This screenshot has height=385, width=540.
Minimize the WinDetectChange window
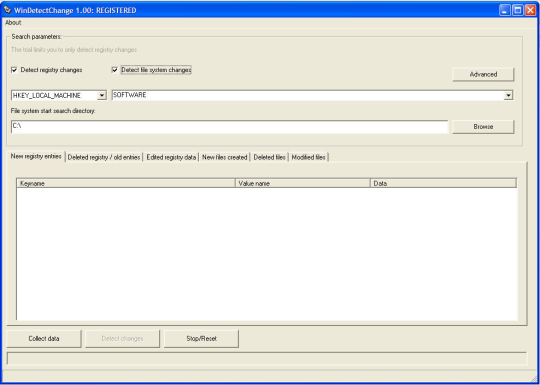pos(505,10)
